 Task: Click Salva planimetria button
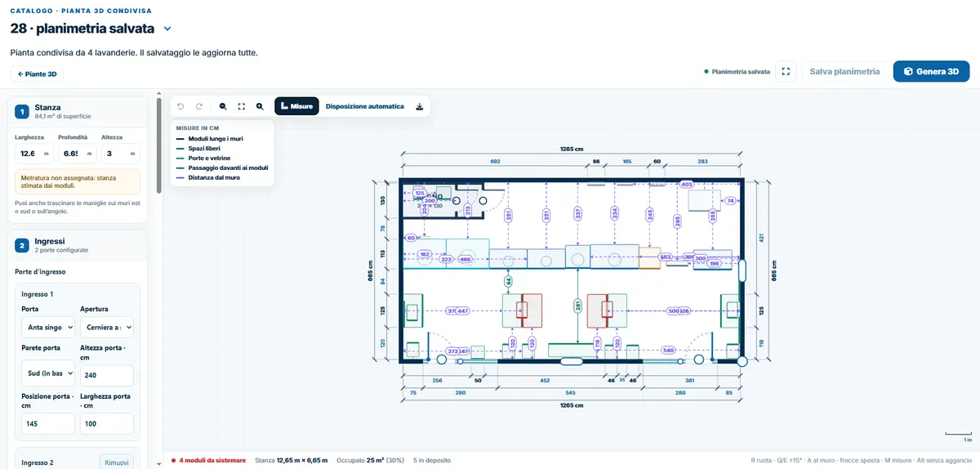844,72
